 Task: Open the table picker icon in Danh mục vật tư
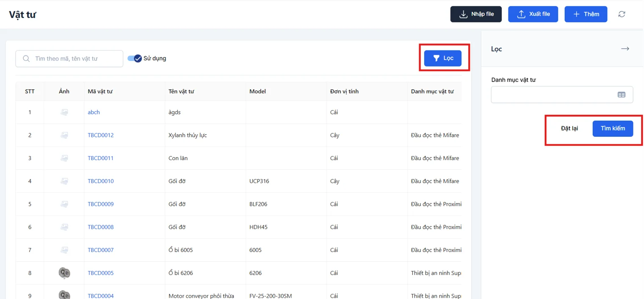(622, 94)
